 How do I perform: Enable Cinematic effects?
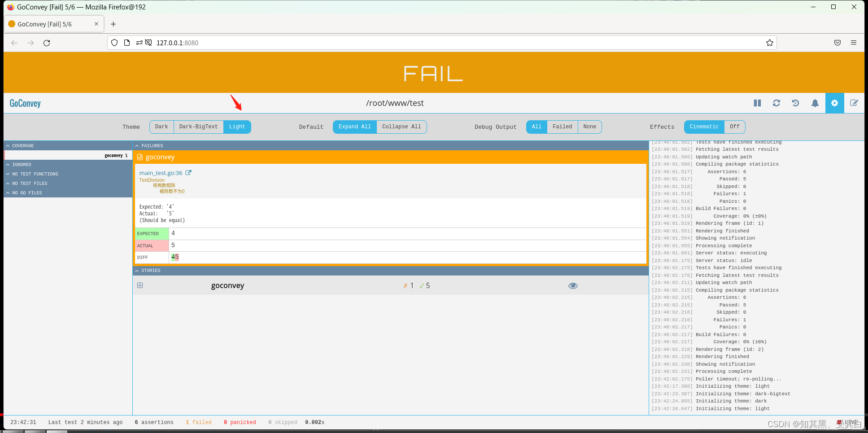pos(704,127)
